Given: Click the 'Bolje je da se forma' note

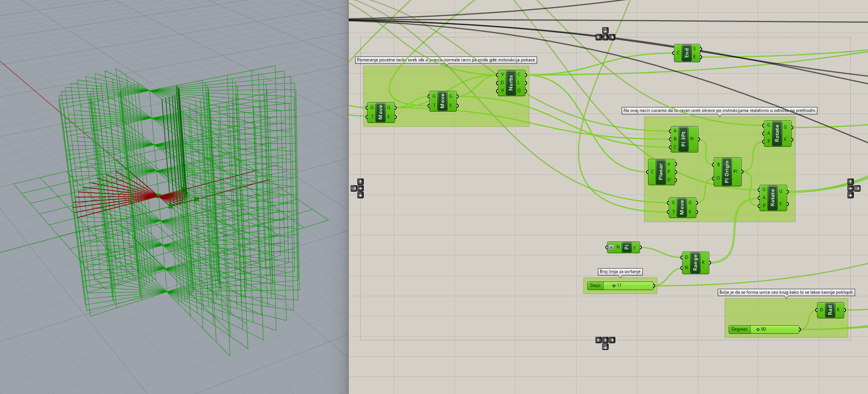Looking at the screenshot, I should [786, 292].
